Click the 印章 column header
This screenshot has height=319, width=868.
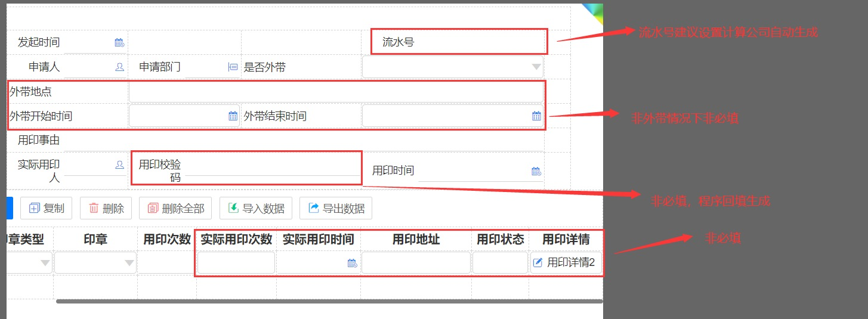point(95,240)
